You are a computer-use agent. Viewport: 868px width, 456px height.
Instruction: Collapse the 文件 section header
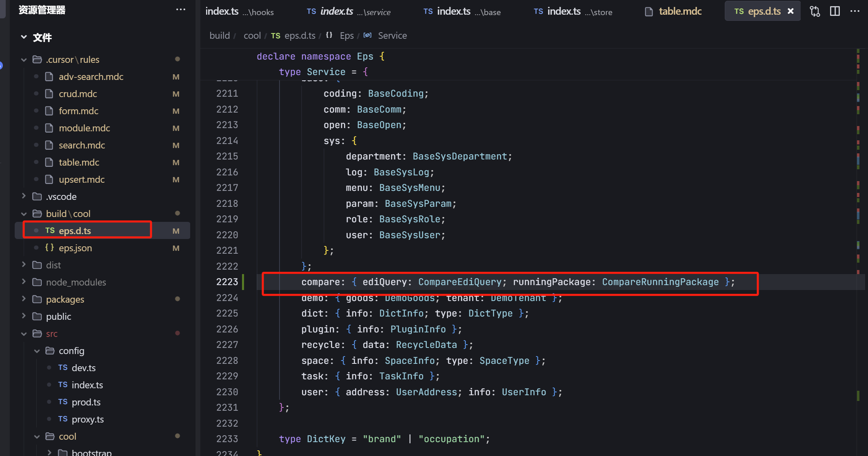tap(24, 38)
